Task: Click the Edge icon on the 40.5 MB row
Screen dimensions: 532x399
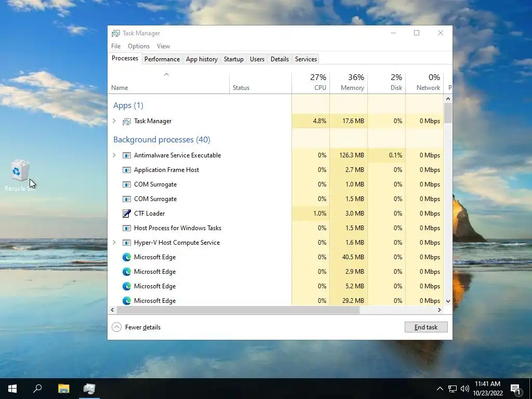Action: [x=127, y=257]
